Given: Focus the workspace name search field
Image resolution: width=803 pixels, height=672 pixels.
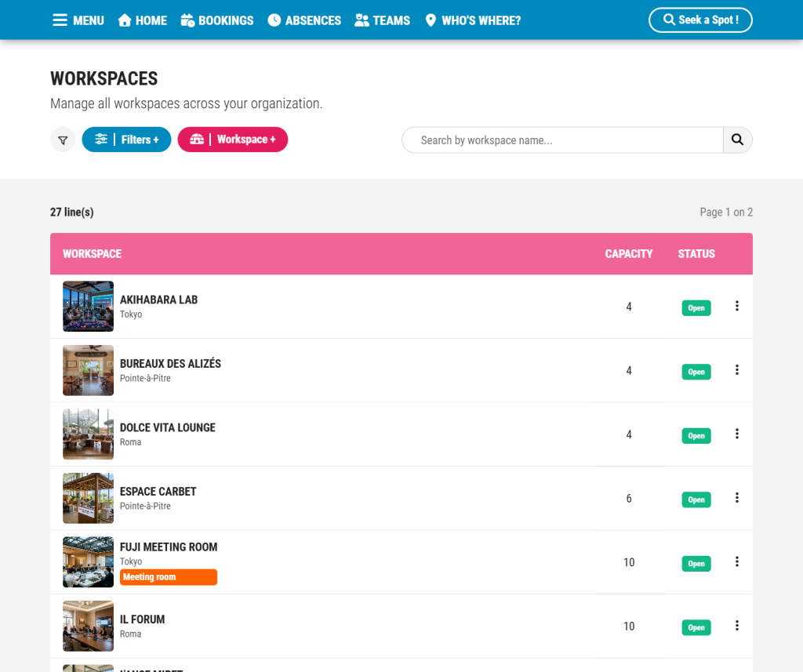Looking at the screenshot, I should [562, 140].
